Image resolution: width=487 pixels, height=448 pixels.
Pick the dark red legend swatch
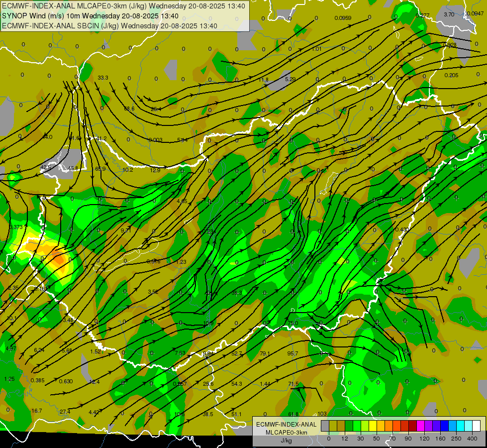pos(412,426)
